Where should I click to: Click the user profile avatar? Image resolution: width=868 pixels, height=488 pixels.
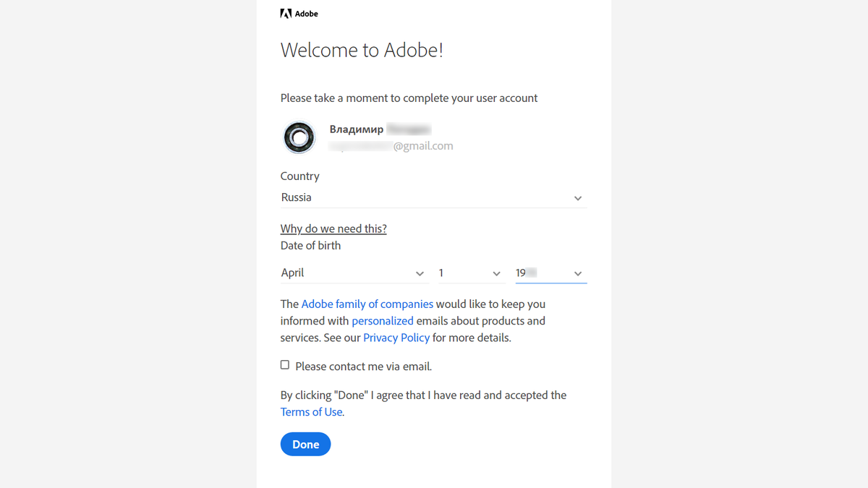pyautogui.click(x=299, y=137)
